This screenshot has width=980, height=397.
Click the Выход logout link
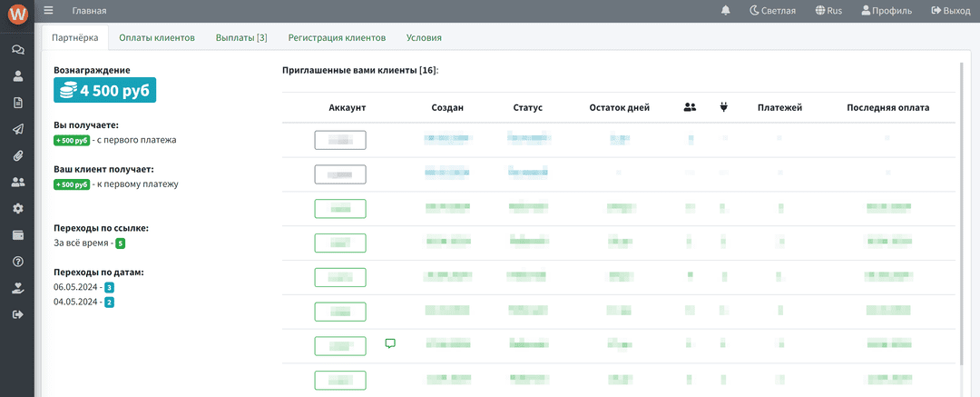950,11
